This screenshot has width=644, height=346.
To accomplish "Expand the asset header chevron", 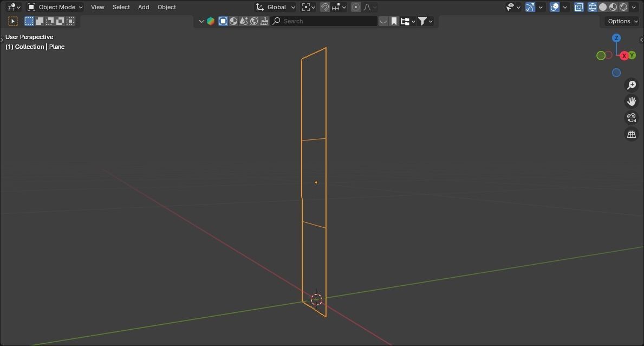I will [201, 21].
